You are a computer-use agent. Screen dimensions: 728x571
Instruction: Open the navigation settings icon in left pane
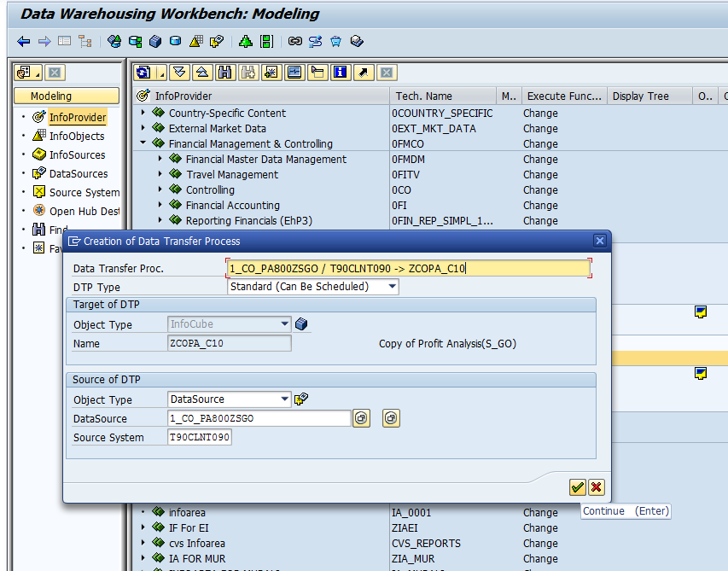28,73
